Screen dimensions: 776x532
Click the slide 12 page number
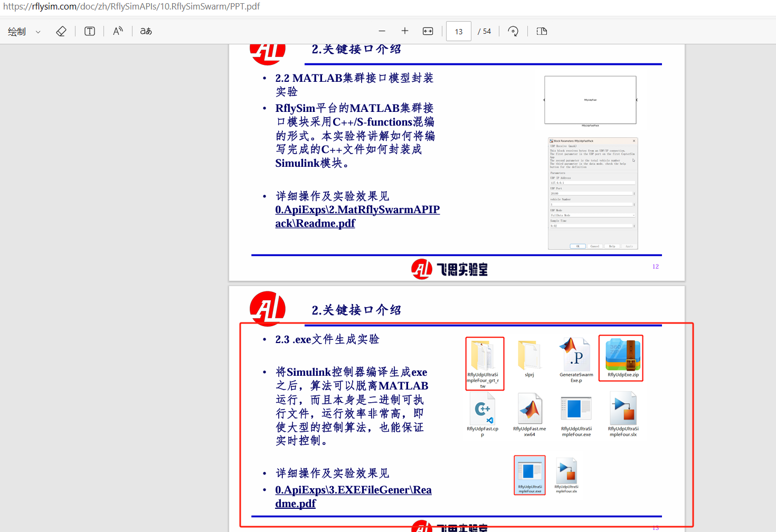tap(655, 267)
